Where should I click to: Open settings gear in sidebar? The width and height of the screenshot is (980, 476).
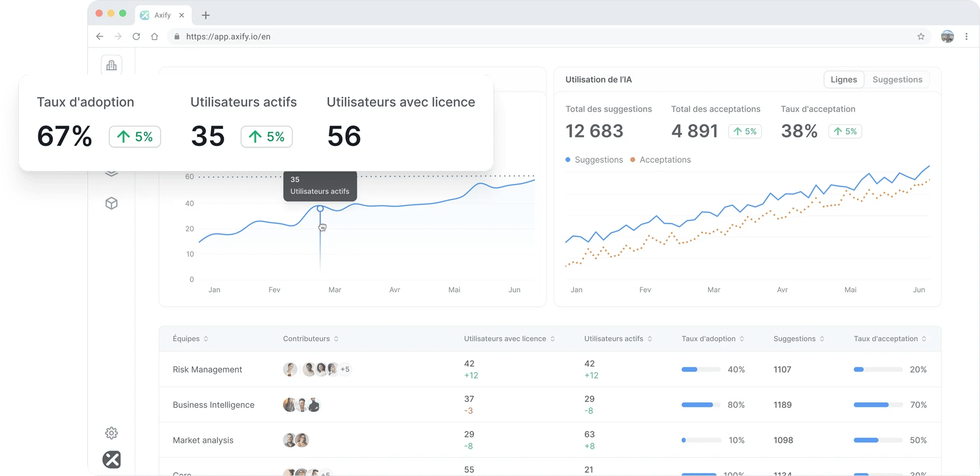[112, 433]
